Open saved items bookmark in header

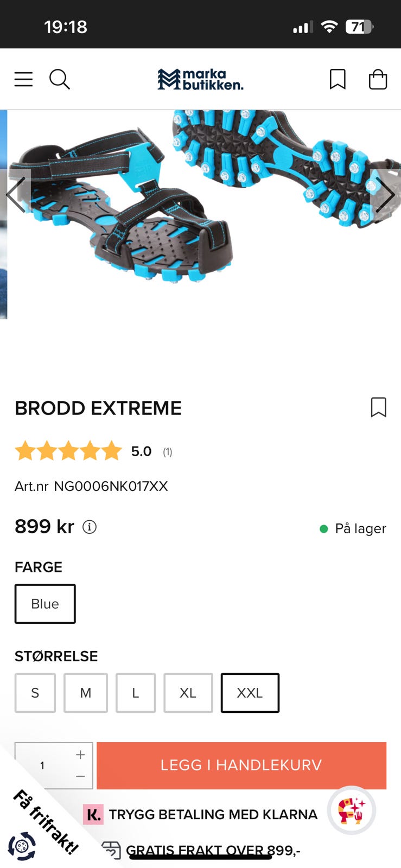click(338, 79)
